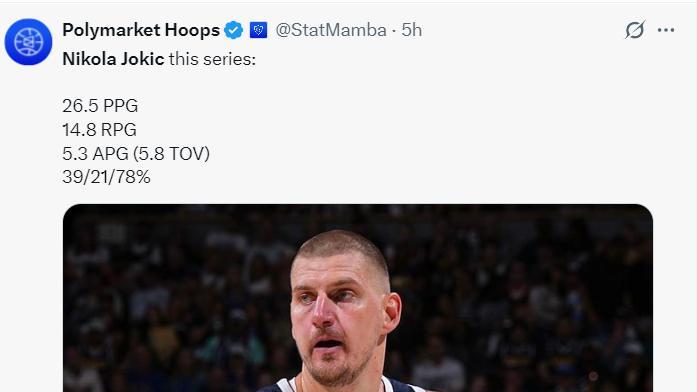Visit the @StatMamba handle link
Viewport: 697px width, 392px height.
pyautogui.click(x=331, y=30)
